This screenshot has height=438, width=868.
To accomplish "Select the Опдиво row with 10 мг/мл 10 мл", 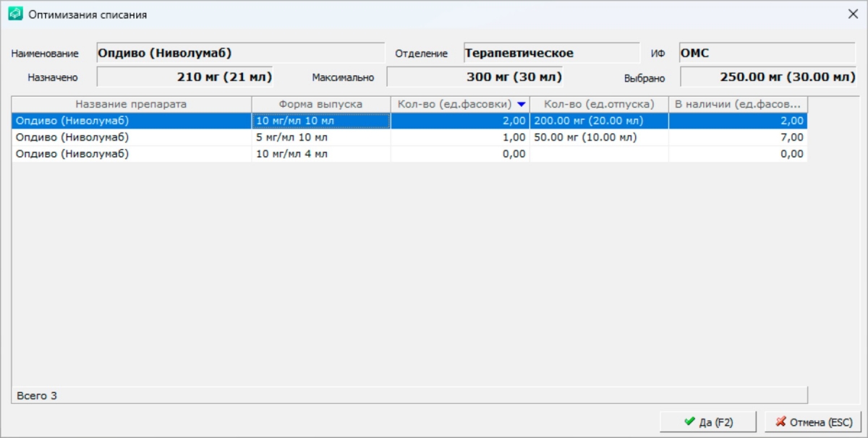I will click(x=409, y=121).
